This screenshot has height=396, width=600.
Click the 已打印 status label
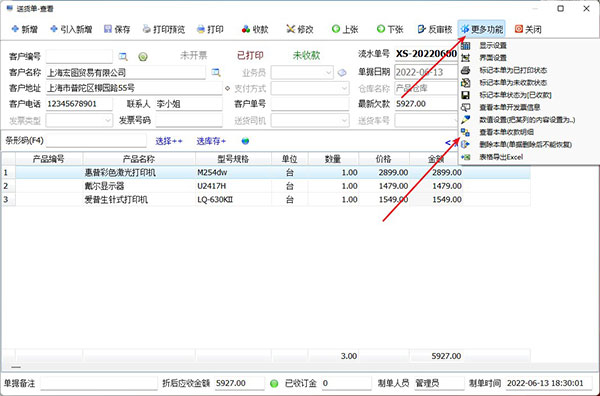point(250,55)
